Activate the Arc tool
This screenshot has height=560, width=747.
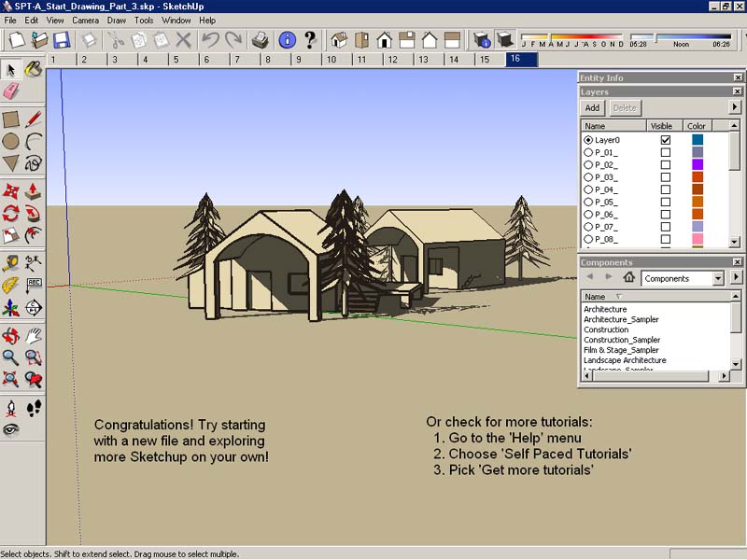point(33,141)
